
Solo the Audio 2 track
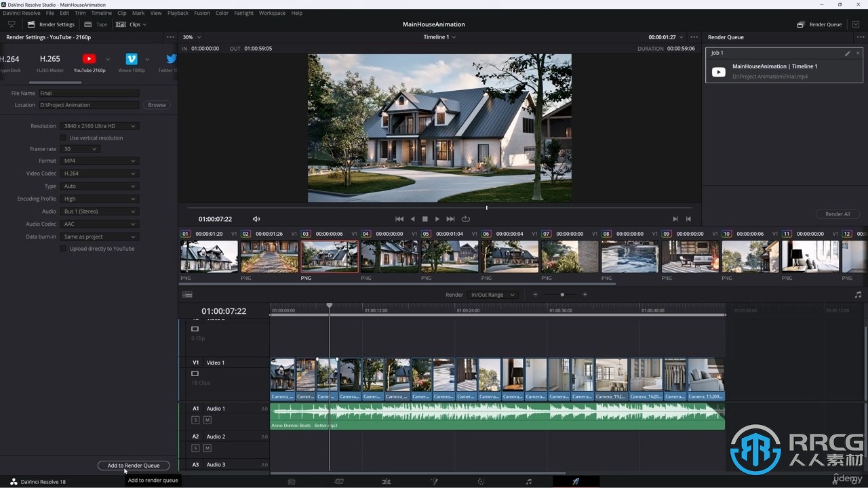coord(195,448)
